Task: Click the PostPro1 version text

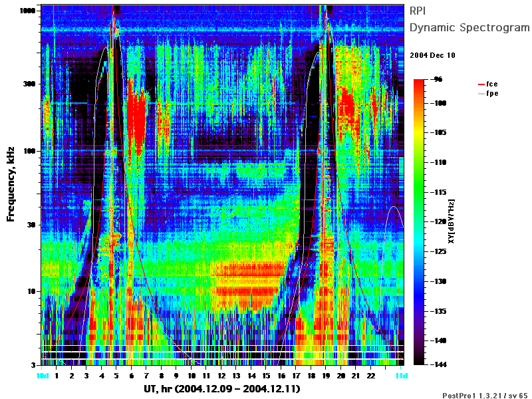Action: [485, 395]
